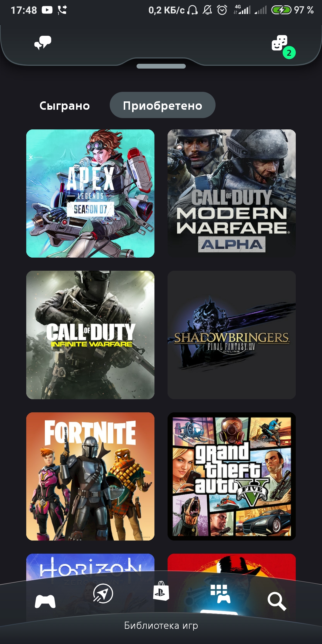Open the search magnifier icon
This screenshot has height=644, width=322.
(277, 601)
